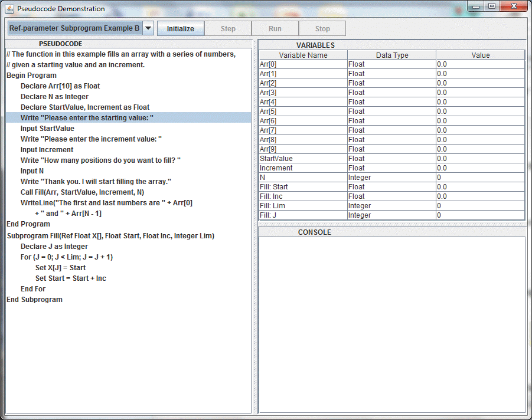The width and height of the screenshot is (532, 420).
Task: Select the Arr[0] row in variables table
Action: [303, 64]
